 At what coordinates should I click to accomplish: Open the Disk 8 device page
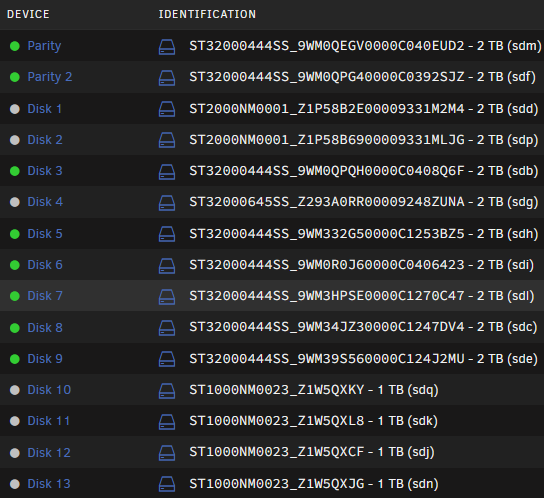[x=45, y=328]
